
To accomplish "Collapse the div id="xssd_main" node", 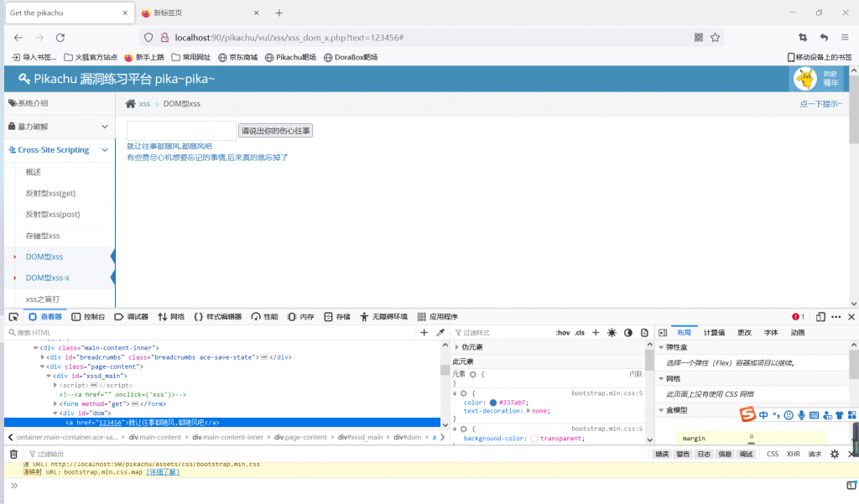I will point(50,376).
